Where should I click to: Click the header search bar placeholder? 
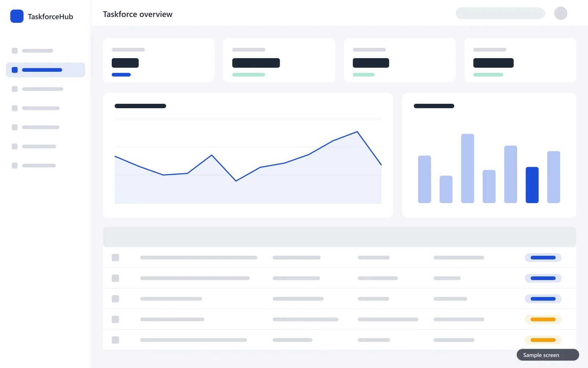(500, 13)
